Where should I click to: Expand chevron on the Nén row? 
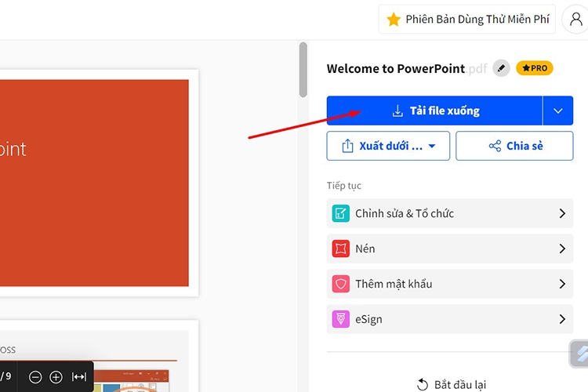[562, 249]
